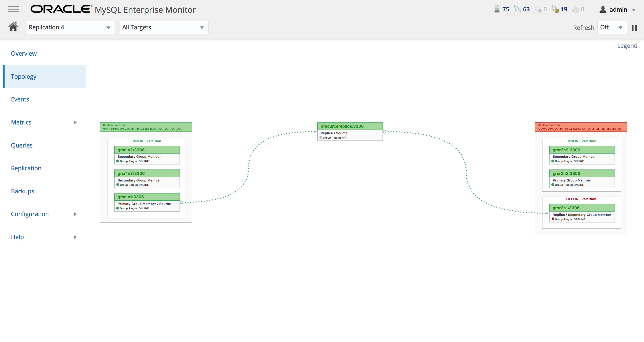Click the 'Replica / Source' text
The height and width of the screenshot is (342, 644).
334,133
